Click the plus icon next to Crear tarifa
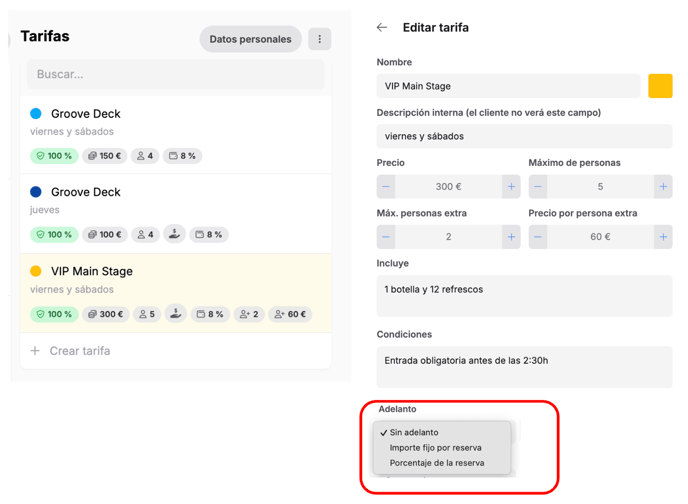This screenshot has height=504, width=688. tap(35, 350)
